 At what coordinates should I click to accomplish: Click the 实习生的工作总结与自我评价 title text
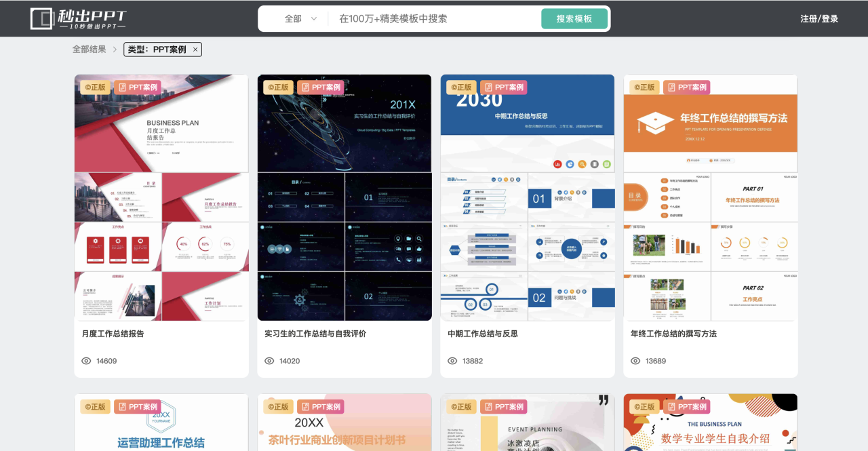[x=315, y=334]
